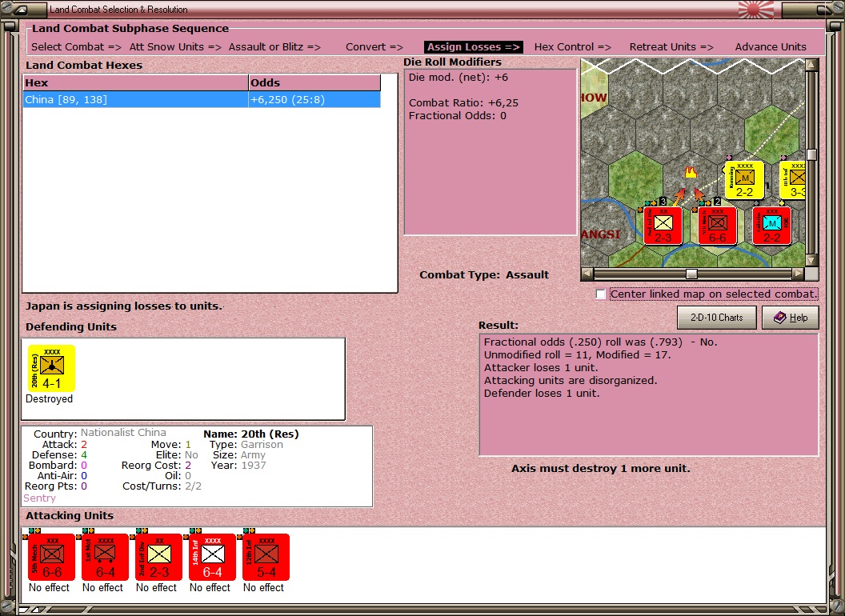
Task: Pick the 14th Inf 6-4 attacking unit
Action: [x=212, y=557]
